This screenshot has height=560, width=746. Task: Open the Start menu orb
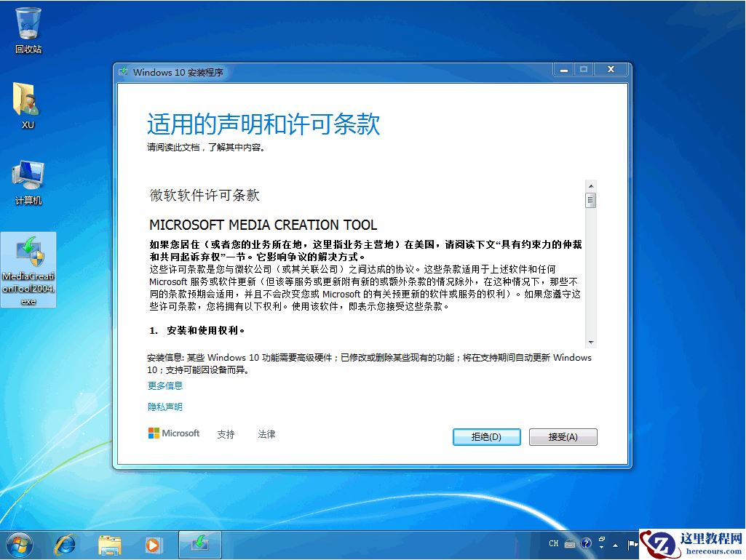(18, 543)
